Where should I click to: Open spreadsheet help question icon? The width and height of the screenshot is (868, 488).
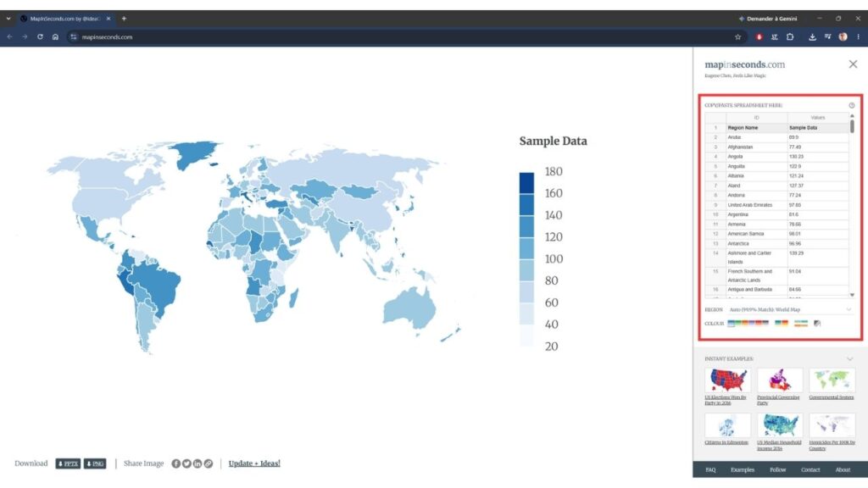tap(852, 105)
